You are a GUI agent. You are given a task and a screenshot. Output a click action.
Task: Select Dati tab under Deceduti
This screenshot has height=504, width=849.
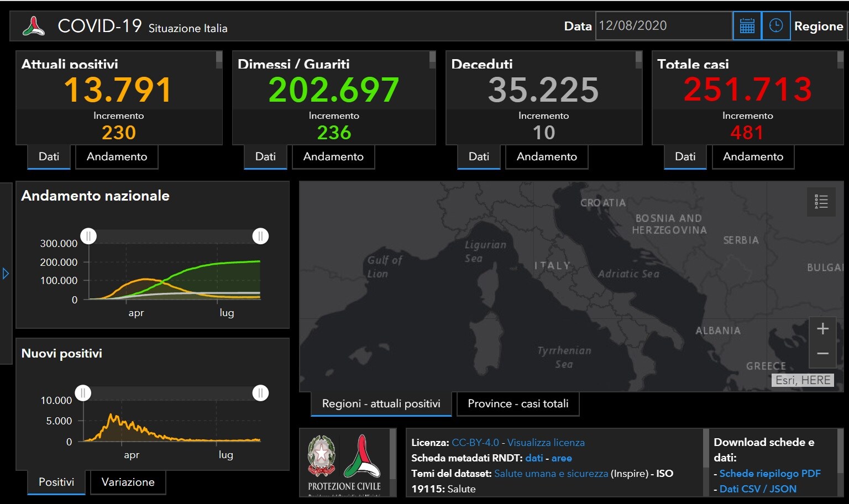pos(479,156)
